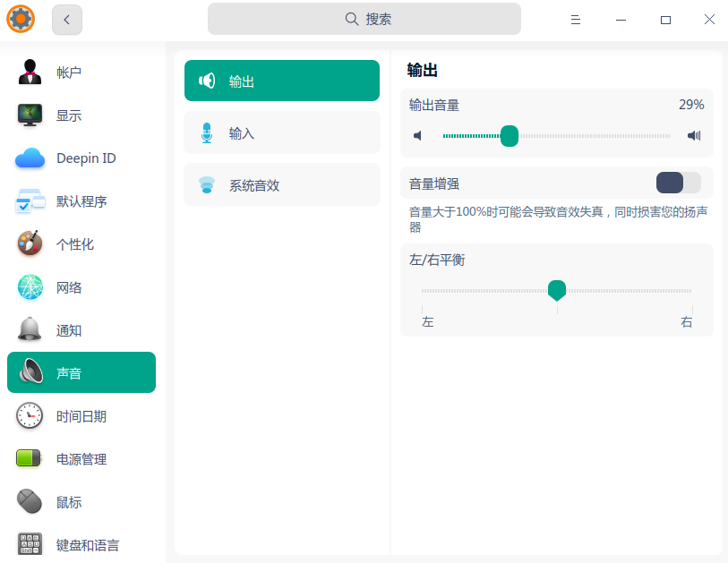The width and height of the screenshot is (728, 563).
Task: Switch to the 系统音效 sound effects tab
Action: pos(282,184)
